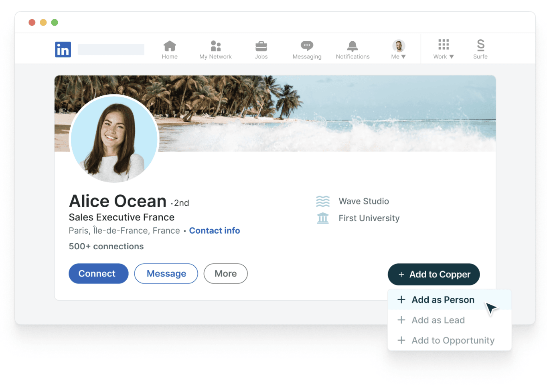Image resolution: width=547 pixels, height=392 pixels.
Task: Open the Jobs briefcase icon
Action: pyautogui.click(x=261, y=46)
